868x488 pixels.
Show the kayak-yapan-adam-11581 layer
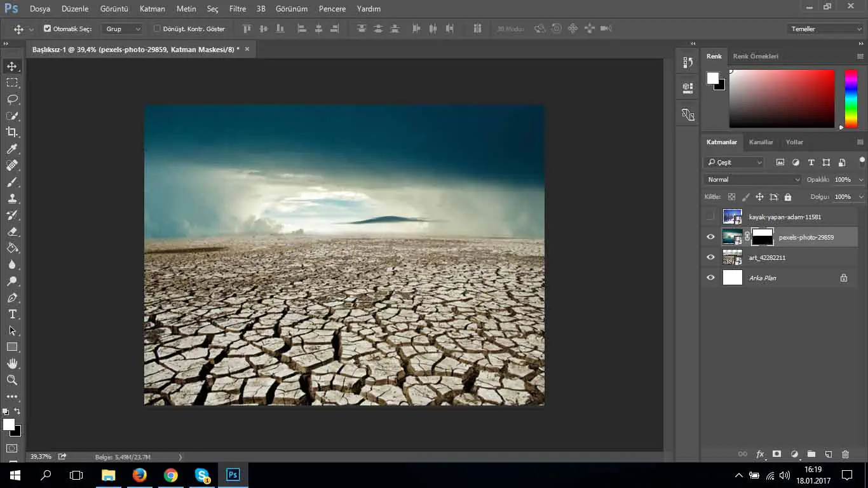pyautogui.click(x=710, y=217)
